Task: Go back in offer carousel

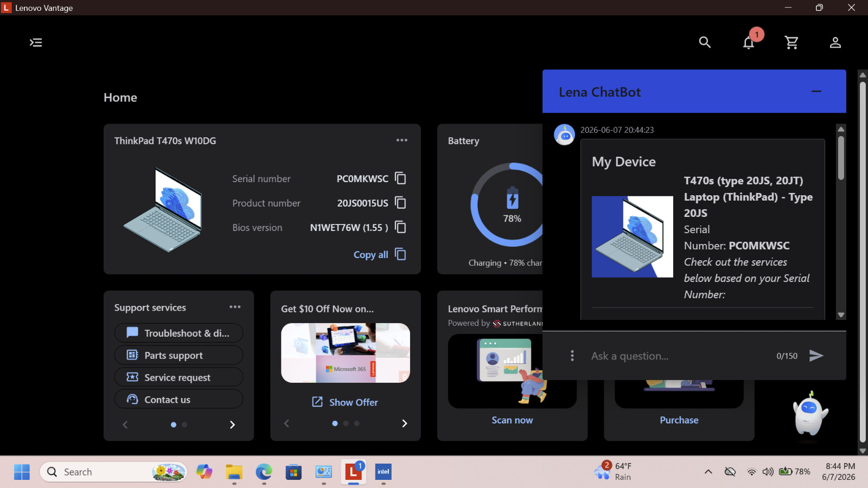Action: pyautogui.click(x=286, y=423)
